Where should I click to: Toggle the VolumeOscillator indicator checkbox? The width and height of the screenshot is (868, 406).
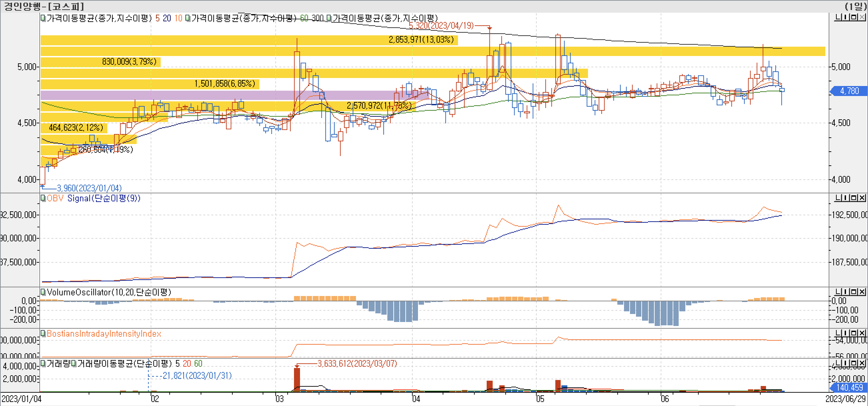tap(43, 292)
